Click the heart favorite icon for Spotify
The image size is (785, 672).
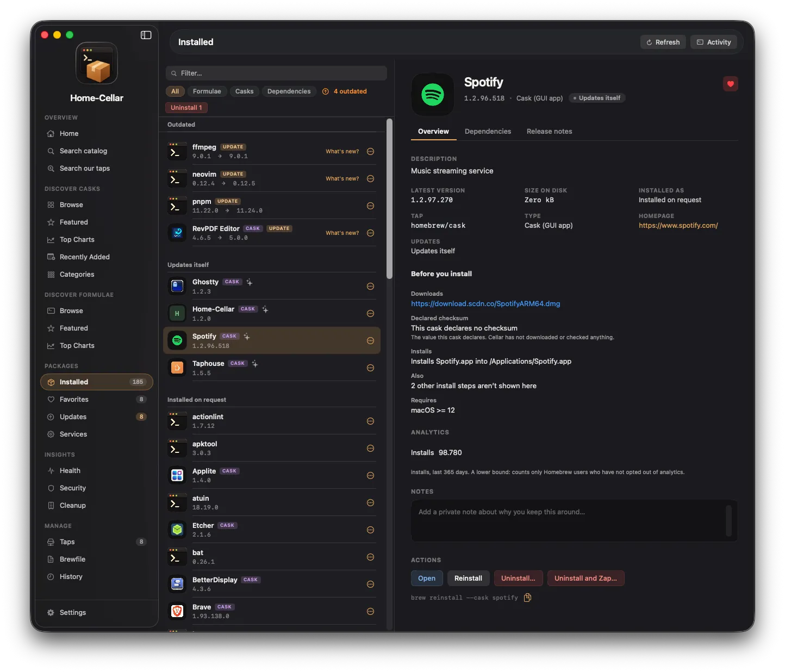730,84
